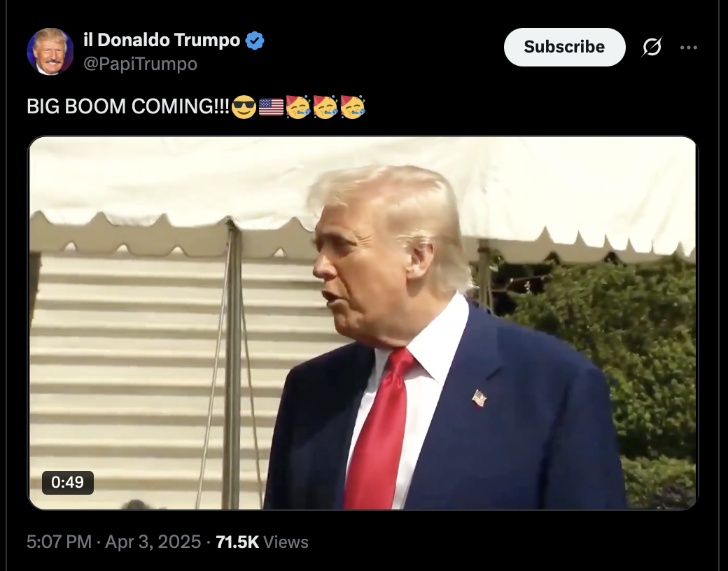Click the middle party face emoji

325,107
